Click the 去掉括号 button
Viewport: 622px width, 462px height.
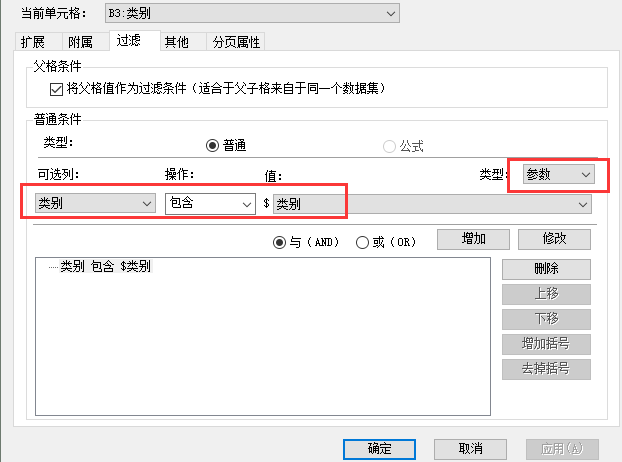(546, 369)
